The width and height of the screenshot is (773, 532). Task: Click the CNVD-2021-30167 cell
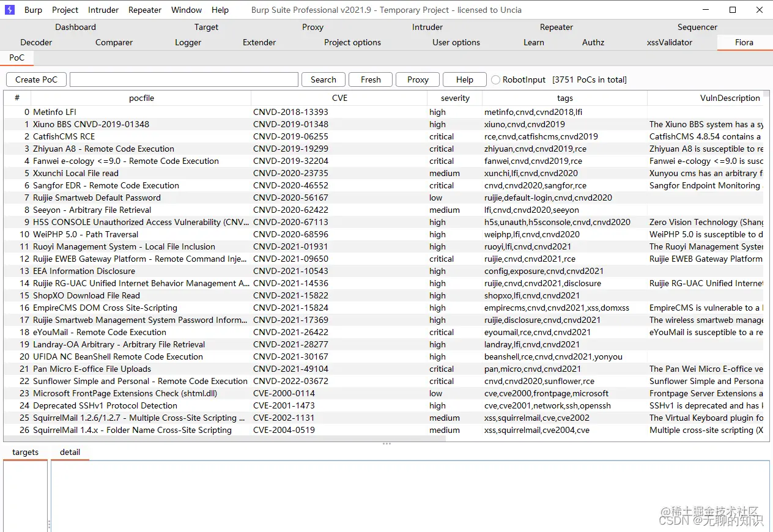(339, 357)
